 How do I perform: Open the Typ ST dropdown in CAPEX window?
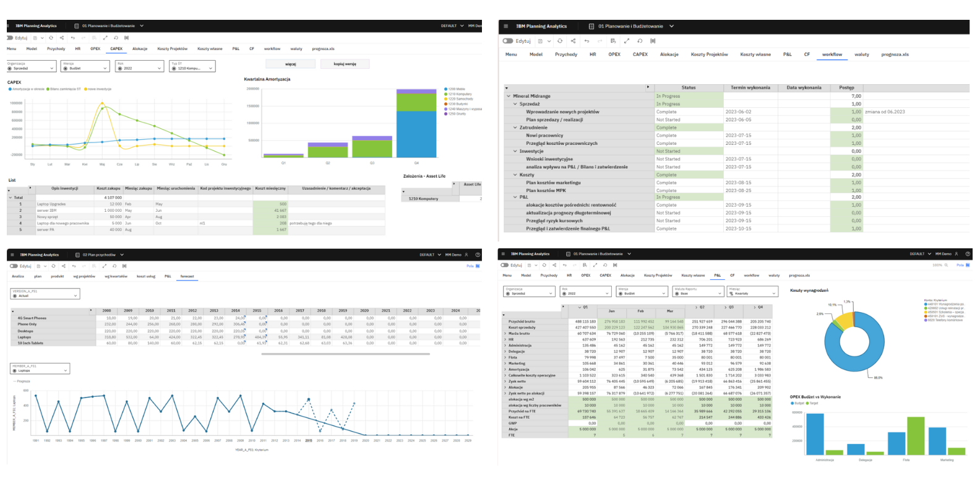[192, 66]
